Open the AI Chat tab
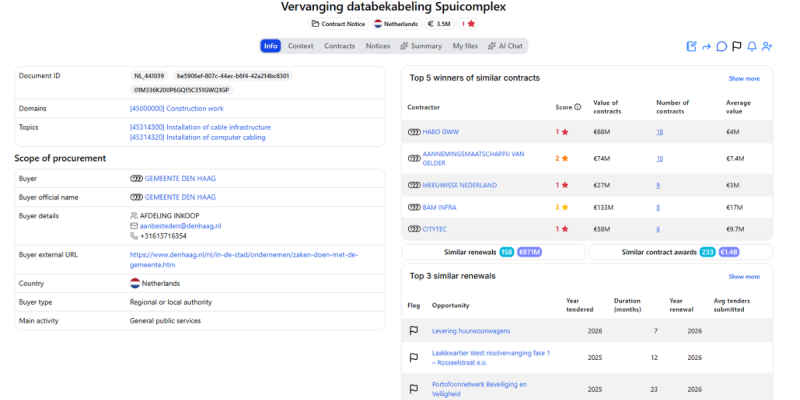This screenshot has width=800, height=400. (505, 46)
